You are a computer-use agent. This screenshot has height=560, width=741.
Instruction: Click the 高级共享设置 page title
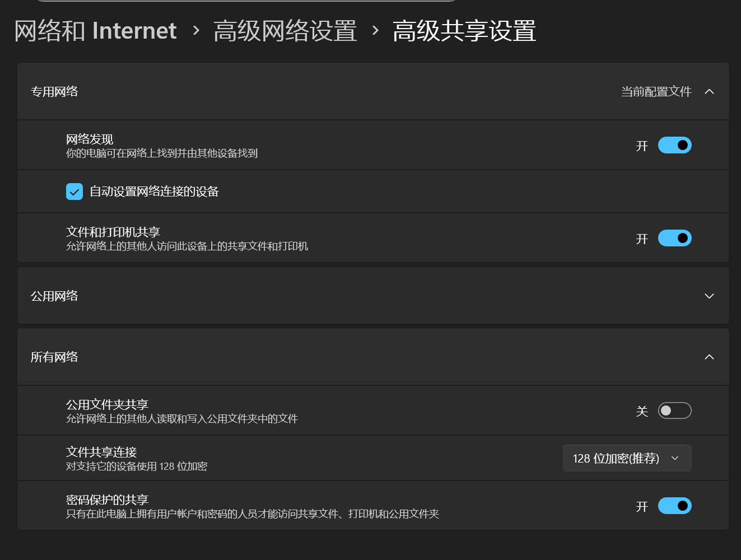click(464, 31)
